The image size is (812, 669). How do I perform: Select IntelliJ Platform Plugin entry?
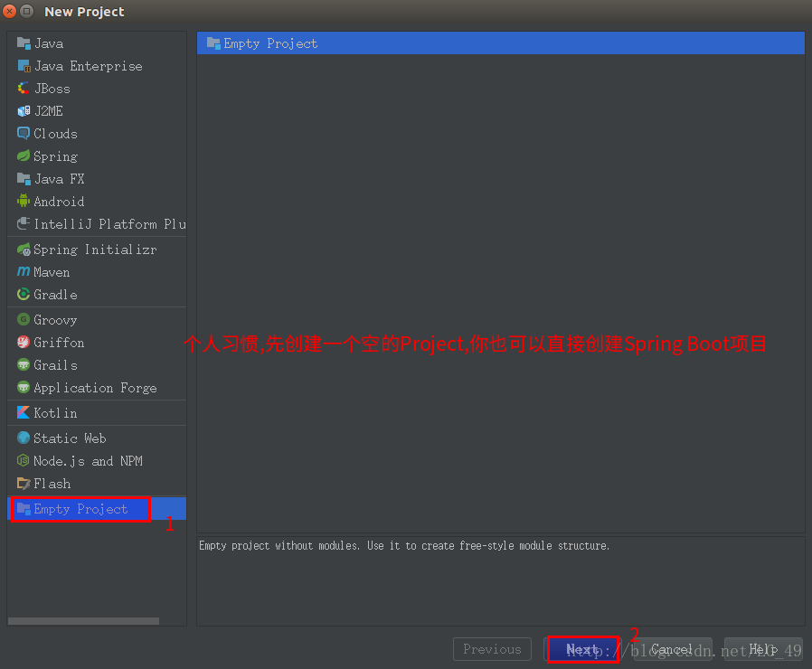(x=97, y=224)
